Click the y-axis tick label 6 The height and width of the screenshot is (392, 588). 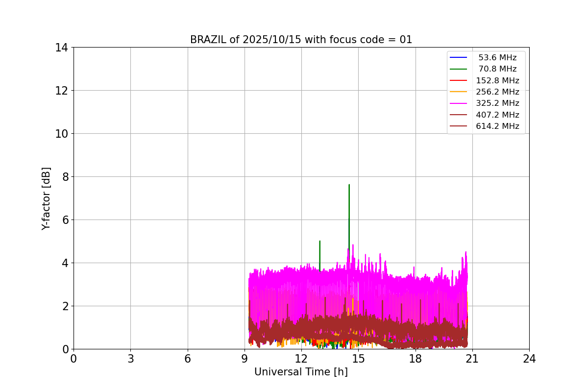point(65,220)
